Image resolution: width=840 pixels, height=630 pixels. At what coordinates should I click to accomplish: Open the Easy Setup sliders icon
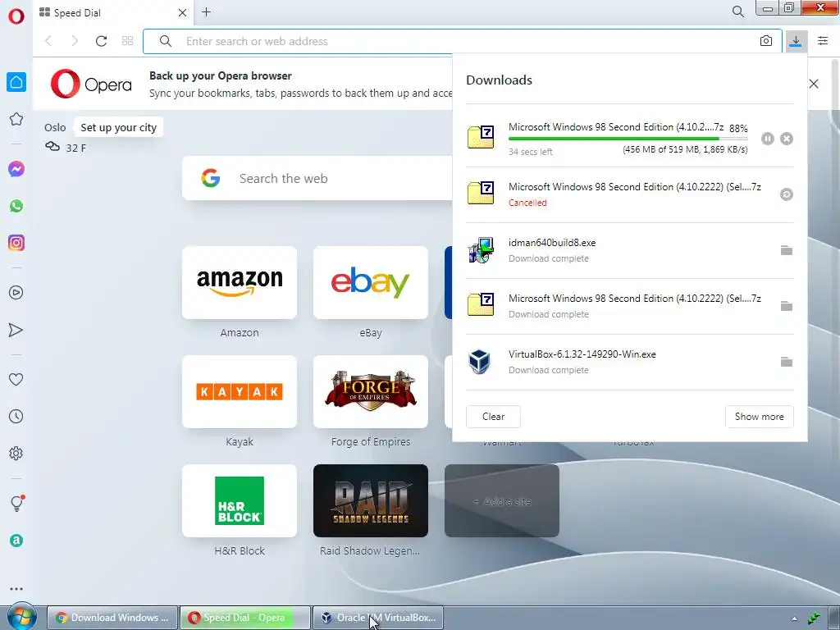(x=823, y=41)
